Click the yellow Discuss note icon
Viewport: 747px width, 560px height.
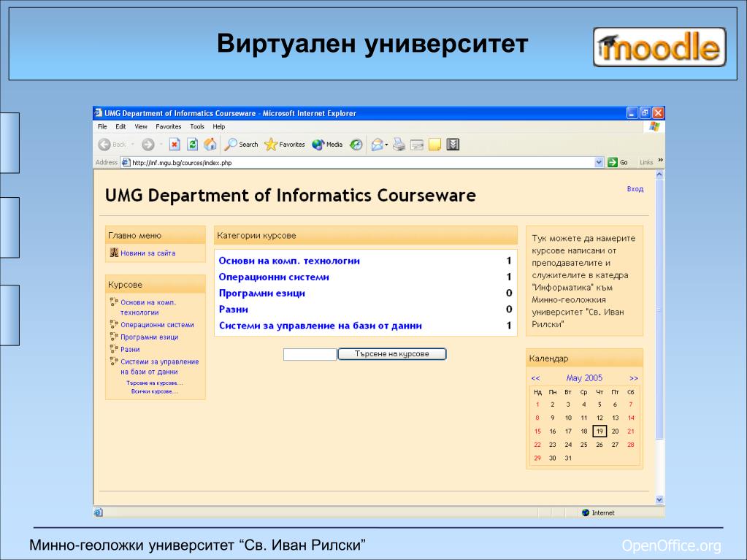[434, 145]
